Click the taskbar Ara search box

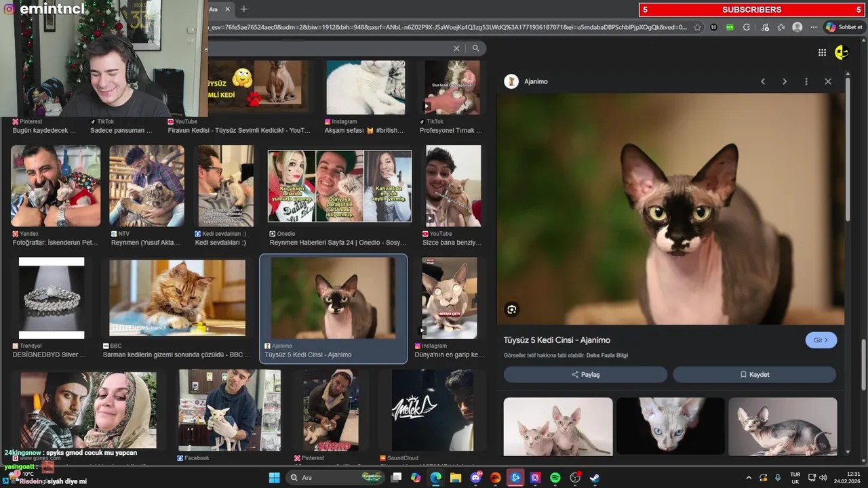[x=336, y=478]
